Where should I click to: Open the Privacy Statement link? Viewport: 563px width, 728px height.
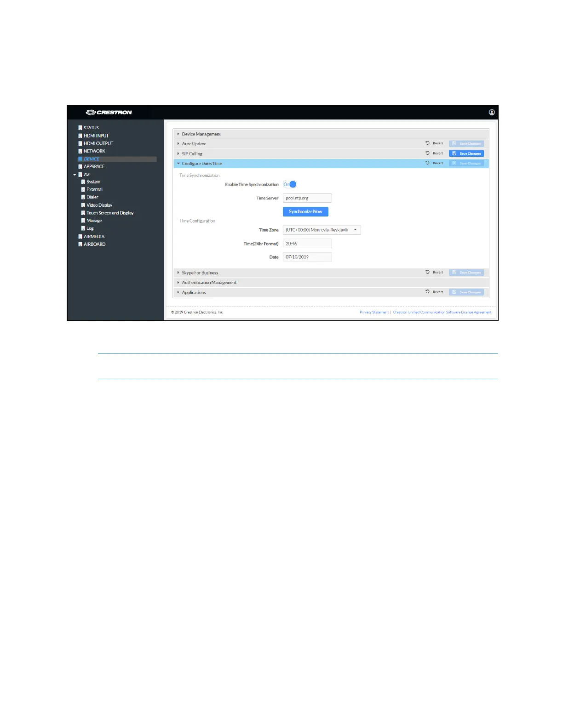(x=374, y=313)
